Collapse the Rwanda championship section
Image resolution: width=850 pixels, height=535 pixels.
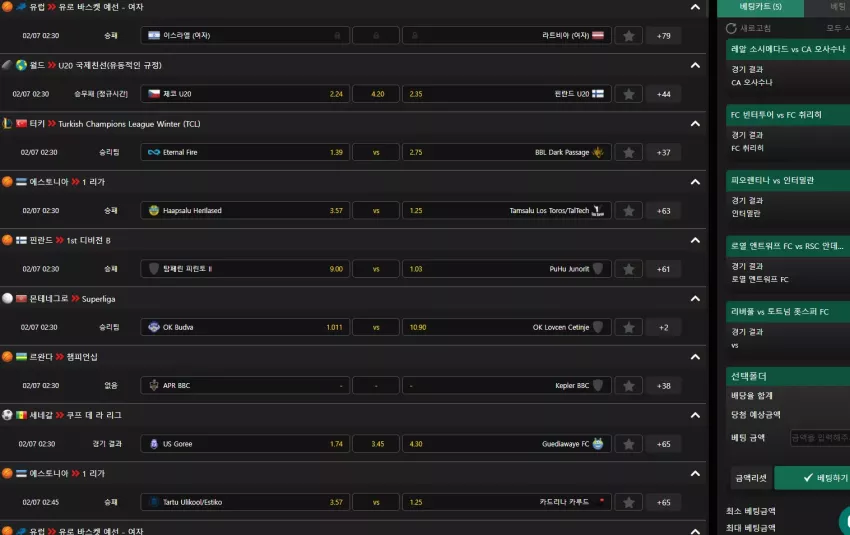(695, 357)
